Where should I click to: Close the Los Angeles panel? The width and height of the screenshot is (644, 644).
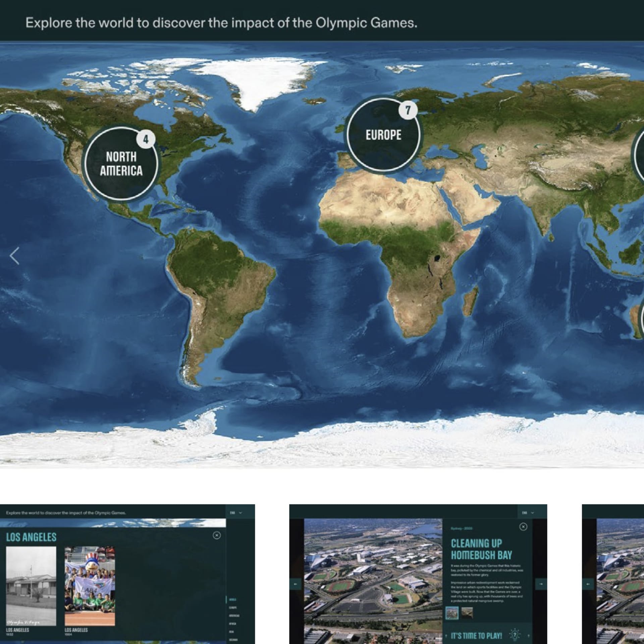217,535
